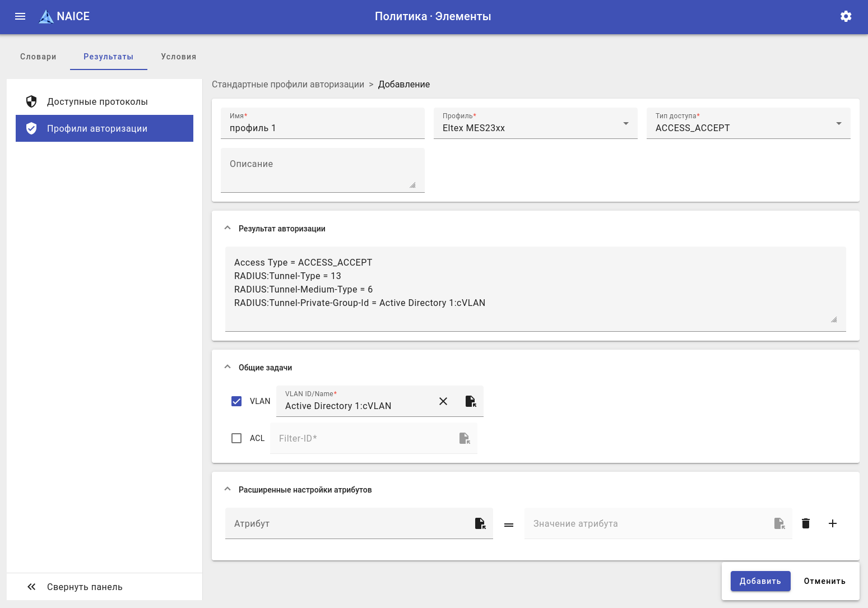Clear the VLAN ID/Name field value
Screen dimensions: 868x608
[x=443, y=401]
